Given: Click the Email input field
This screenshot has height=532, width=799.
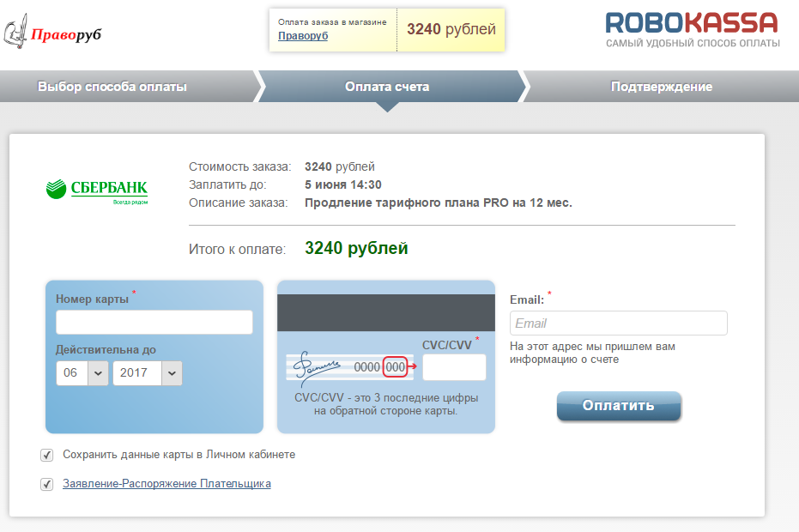Looking at the screenshot, I should [618, 323].
